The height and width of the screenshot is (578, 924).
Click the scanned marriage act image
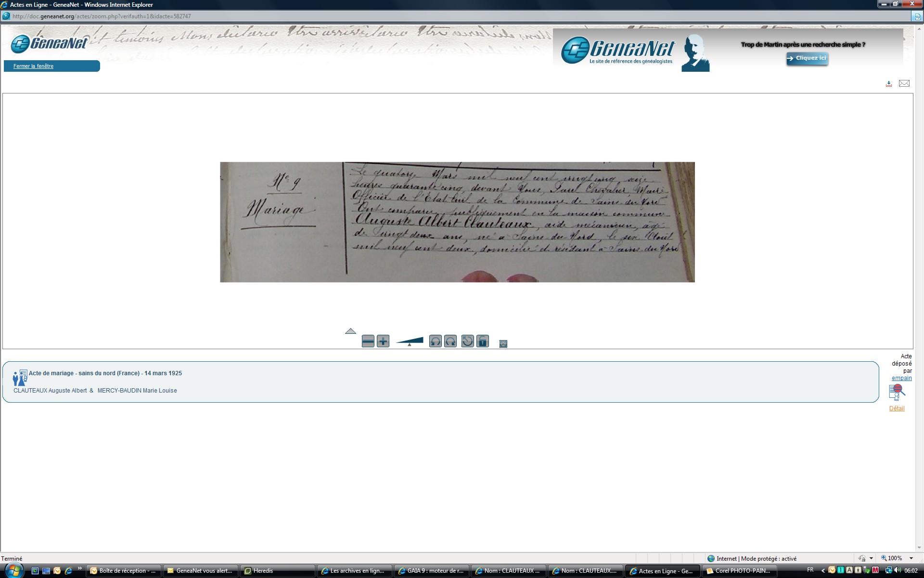click(x=457, y=222)
